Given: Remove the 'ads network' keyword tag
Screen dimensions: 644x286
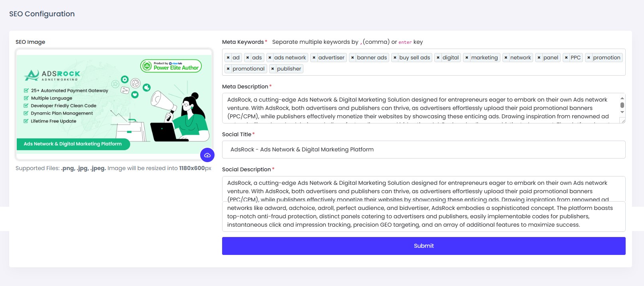Looking at the screenshot, I should 270,58.
